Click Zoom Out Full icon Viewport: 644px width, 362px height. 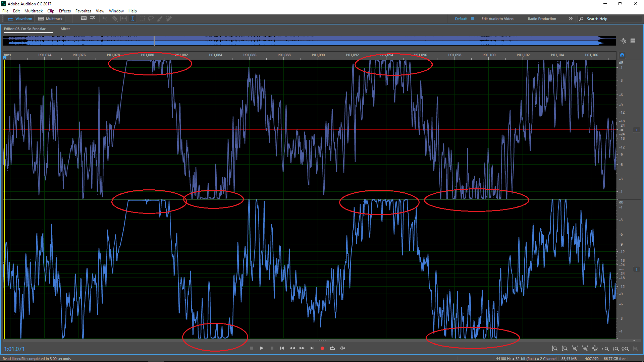595,349
